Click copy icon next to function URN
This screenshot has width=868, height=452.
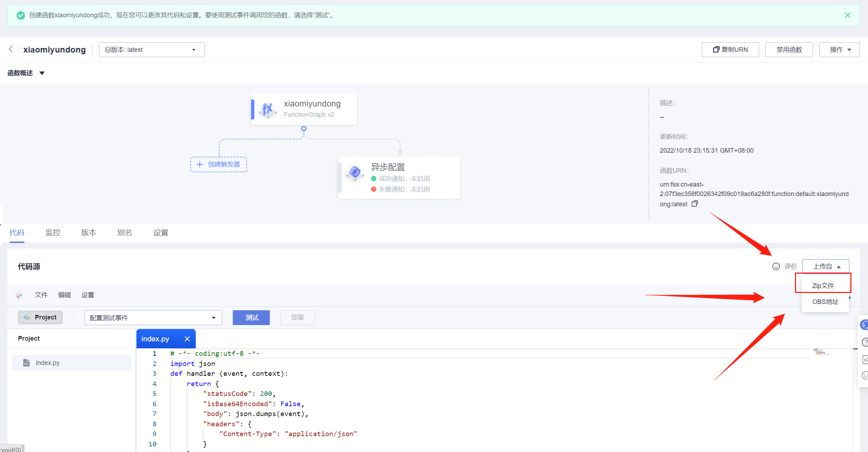694,204
